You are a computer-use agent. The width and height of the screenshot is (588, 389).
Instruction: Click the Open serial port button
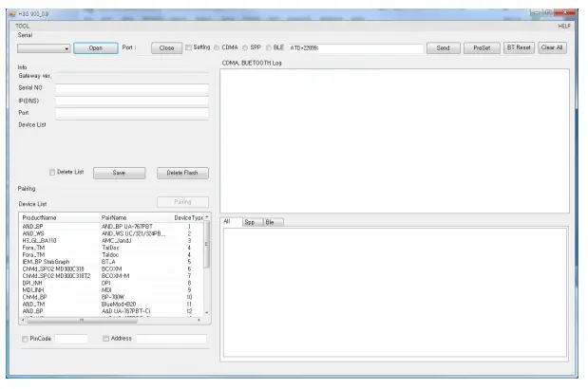96,48
